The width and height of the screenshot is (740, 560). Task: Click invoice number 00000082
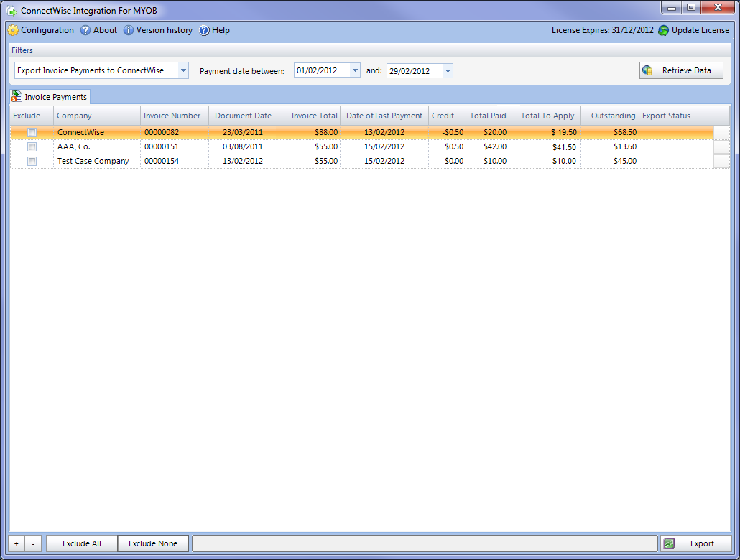174,133
